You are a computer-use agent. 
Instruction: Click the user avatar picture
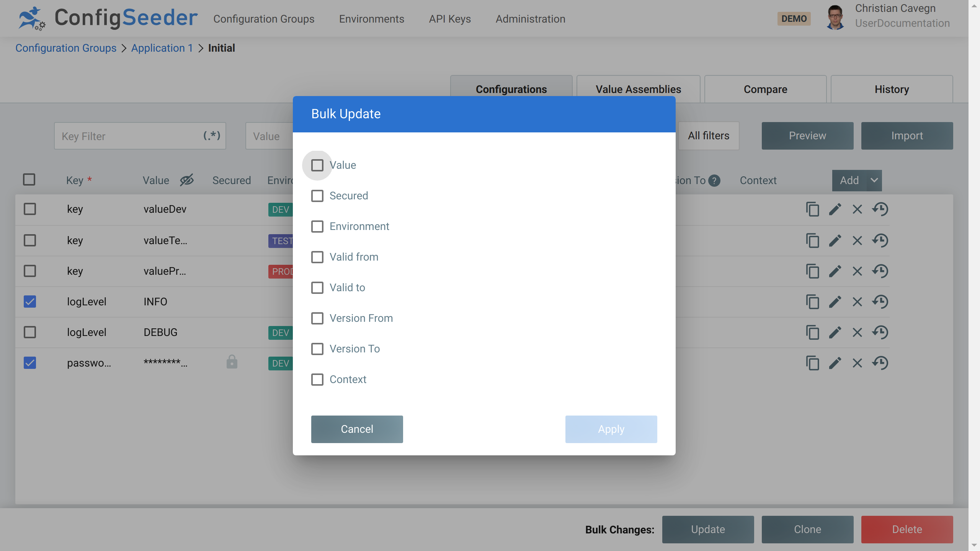pyautogui.click(x=835, y=18)
